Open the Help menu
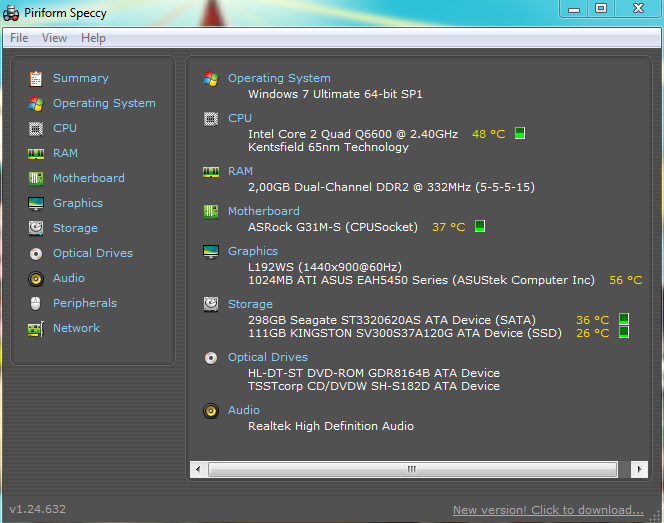Screen dimensions: 664x523 [x=93, y=38]
